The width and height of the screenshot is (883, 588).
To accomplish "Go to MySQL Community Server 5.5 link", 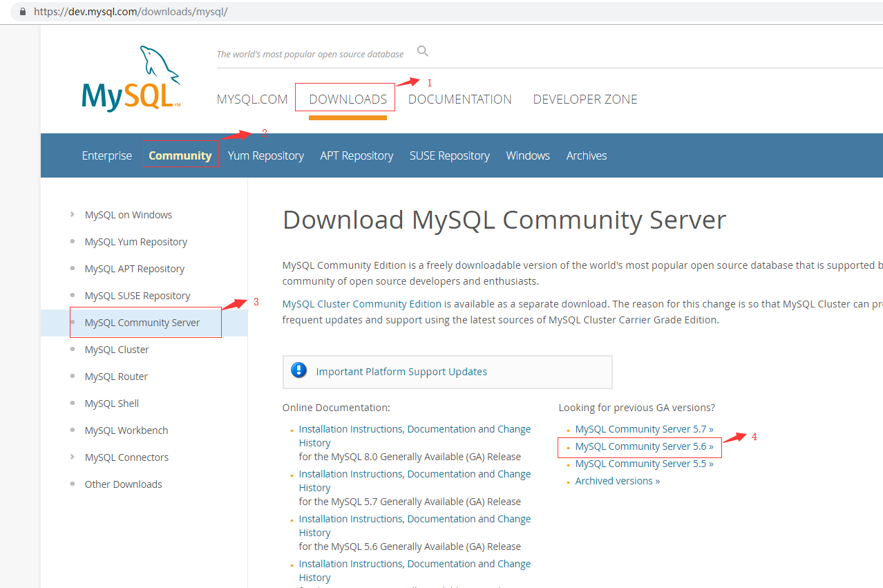I will coord(644,464).
